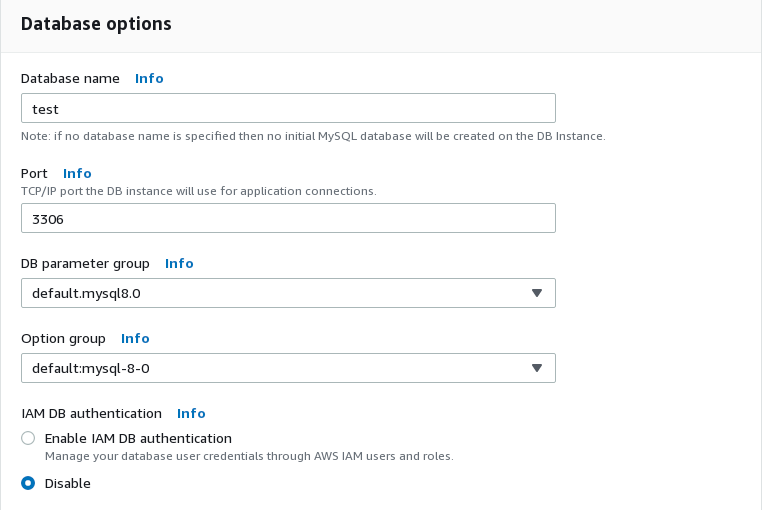Click the 'Database name' field label
The height and width of the screenshot is (510, 762).
click(x=70, y=78)
